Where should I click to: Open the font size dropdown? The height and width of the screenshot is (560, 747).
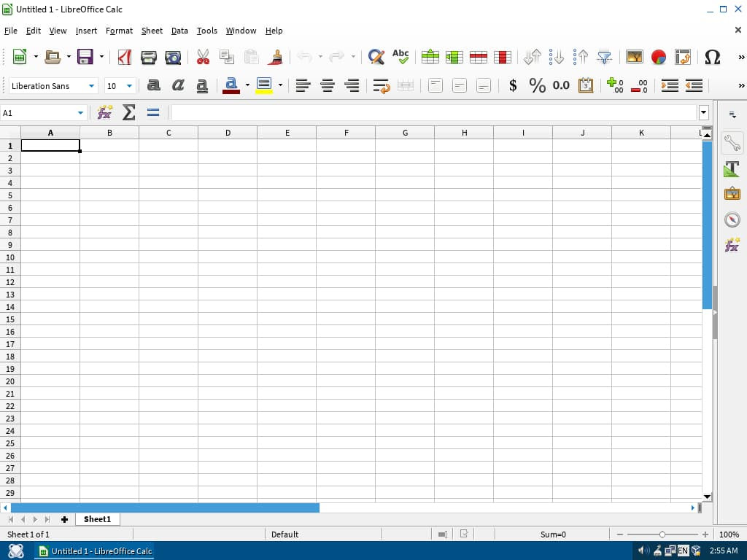[128, 85]
